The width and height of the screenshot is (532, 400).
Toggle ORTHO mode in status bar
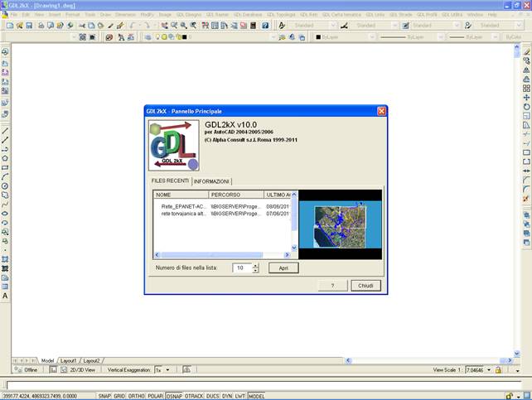point(137,396)
